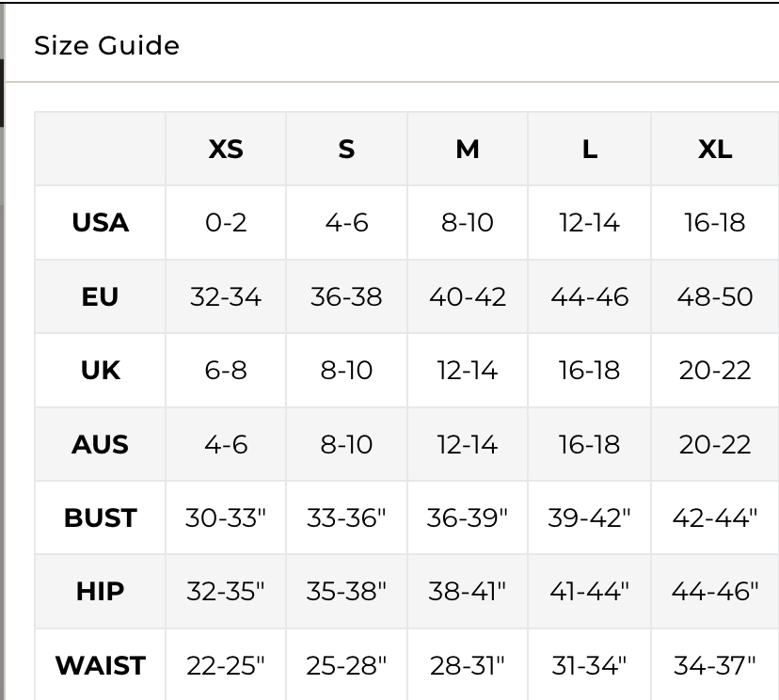Select the WAIST row label
Viewport: 779px width, 700px height.
point(101,666)
